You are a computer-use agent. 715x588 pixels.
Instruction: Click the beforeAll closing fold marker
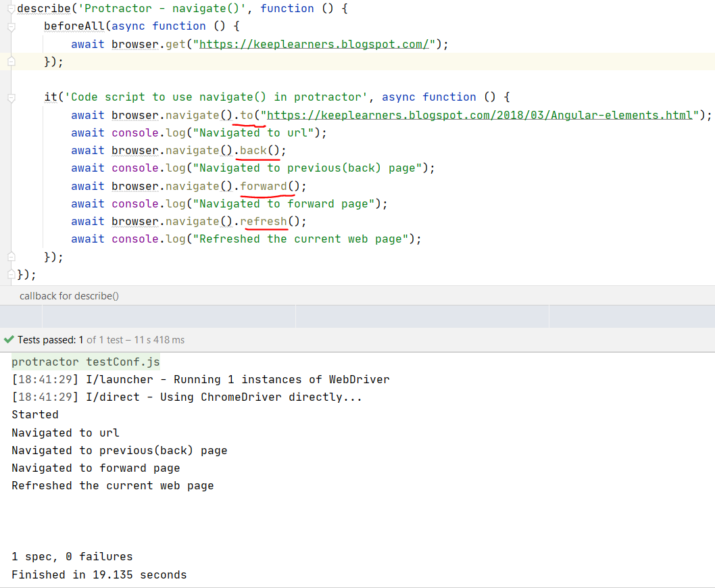click(11, 61)
